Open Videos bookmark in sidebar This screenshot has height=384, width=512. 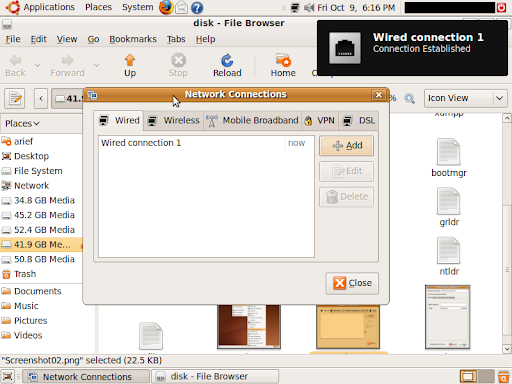(x=41, y=335)
